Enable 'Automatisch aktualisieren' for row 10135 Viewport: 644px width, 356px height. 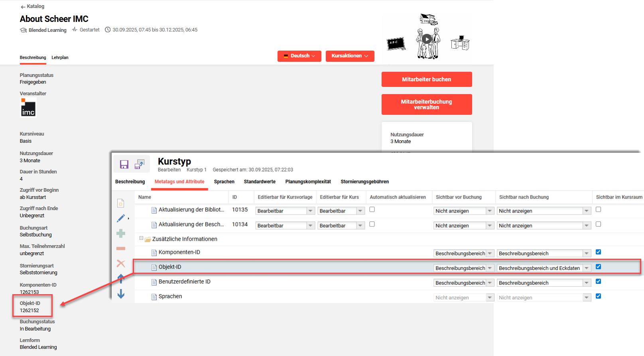(x=372, y=210)
